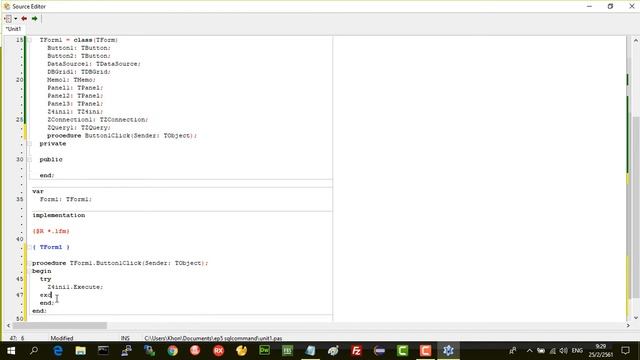Jump forward with the green right arrow
This screenshot has width=640, height=360.
pyautogui.click(x=35, y=18)
